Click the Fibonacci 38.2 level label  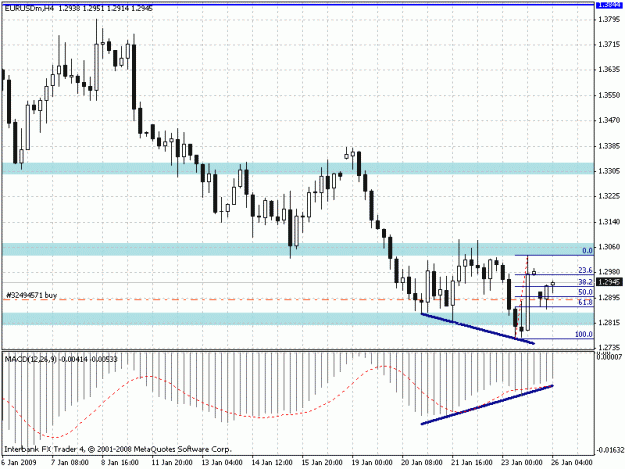point(586,282)
